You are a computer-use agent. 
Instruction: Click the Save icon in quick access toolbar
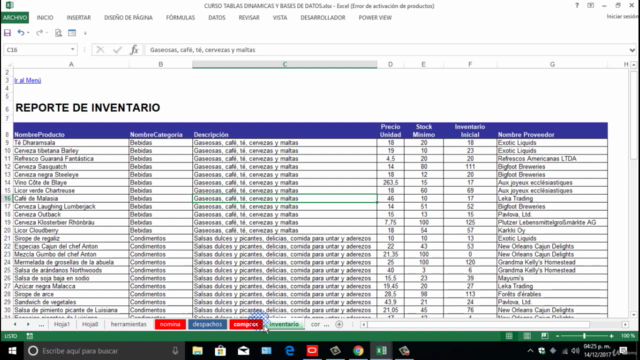pyautogui.click(x=7, y=33)
